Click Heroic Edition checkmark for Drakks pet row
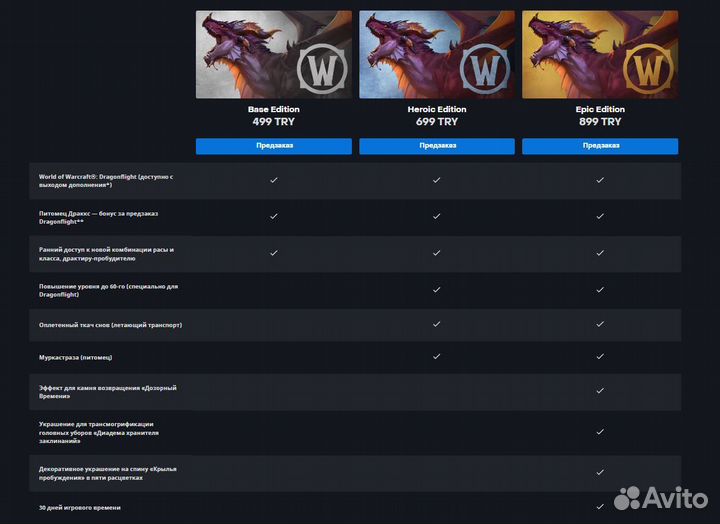This screenshot has width=720, height=524. coord(437,216)
